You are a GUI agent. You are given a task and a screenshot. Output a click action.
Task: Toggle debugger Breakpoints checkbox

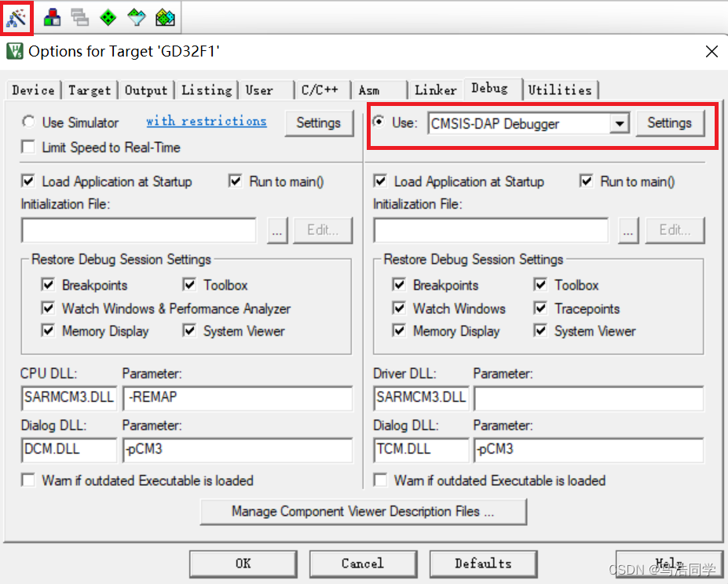[x=399, y=285]
